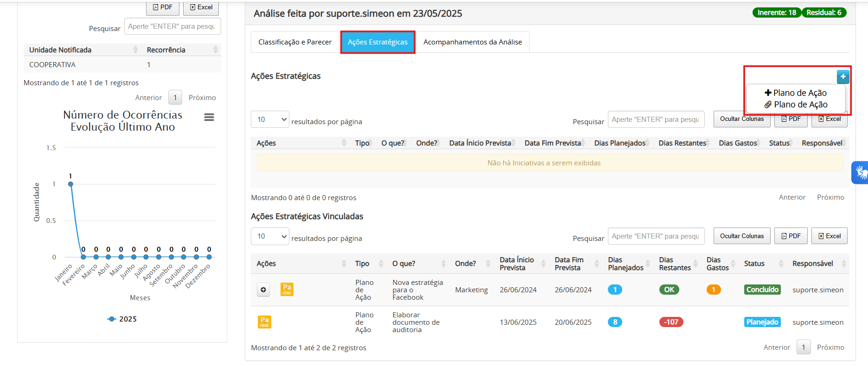Select plus Plano de Ação from dropdown
The height and width of the screenshot is (372, 868).
[x=796, y=93]
